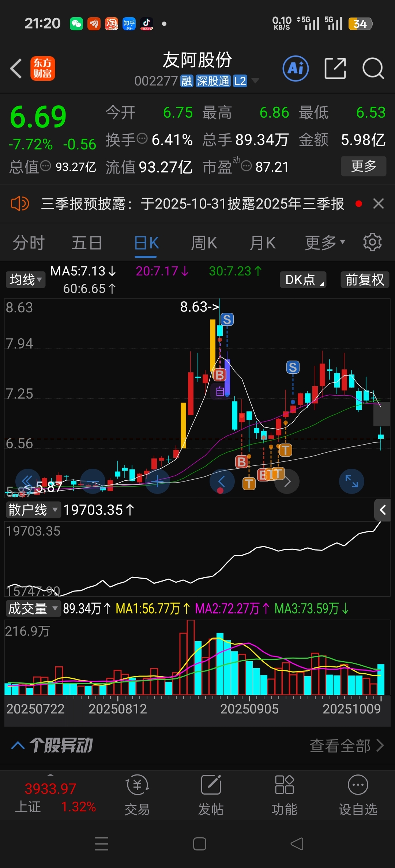Image resolution: width=395 pixels, height=868 pixels.
Task: Select the 日K tab
Action: (146, 243)
